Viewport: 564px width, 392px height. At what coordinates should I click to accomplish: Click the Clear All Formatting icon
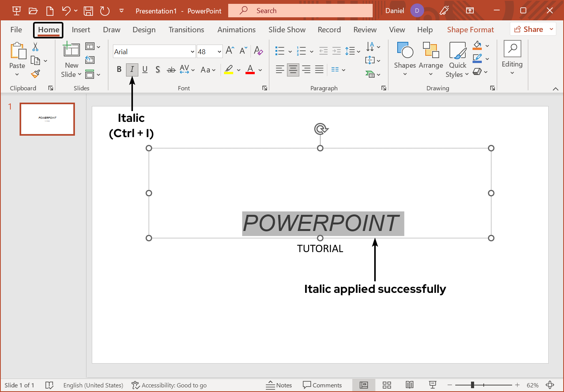click(258, 51)
